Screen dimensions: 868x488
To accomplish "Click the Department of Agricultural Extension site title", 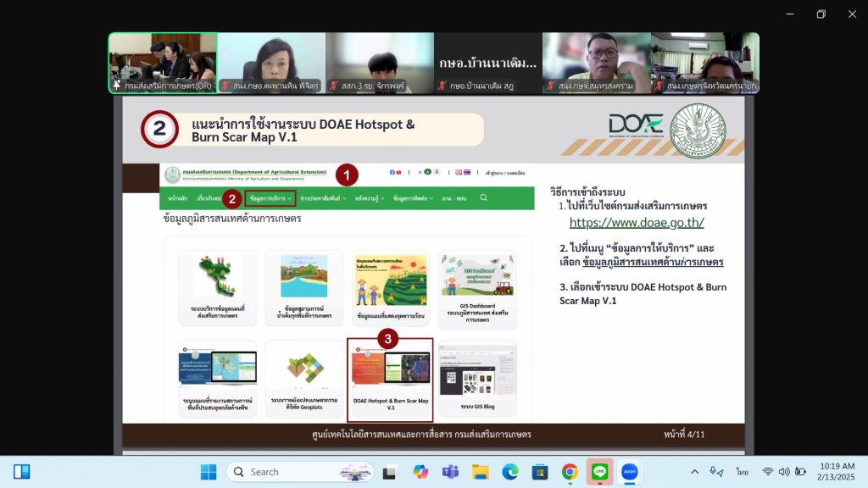I will (x=254, y=172).
